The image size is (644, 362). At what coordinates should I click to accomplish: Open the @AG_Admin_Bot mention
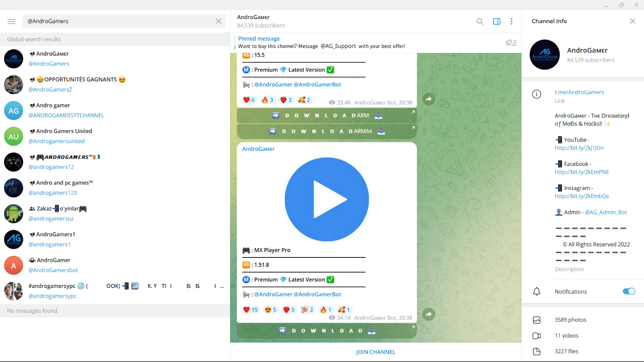[606, 212]
